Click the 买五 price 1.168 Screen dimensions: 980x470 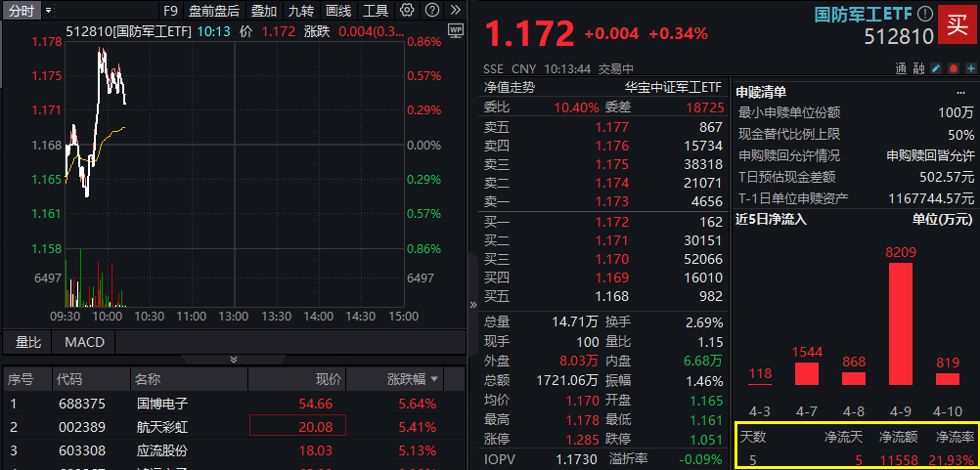(612, 296)
